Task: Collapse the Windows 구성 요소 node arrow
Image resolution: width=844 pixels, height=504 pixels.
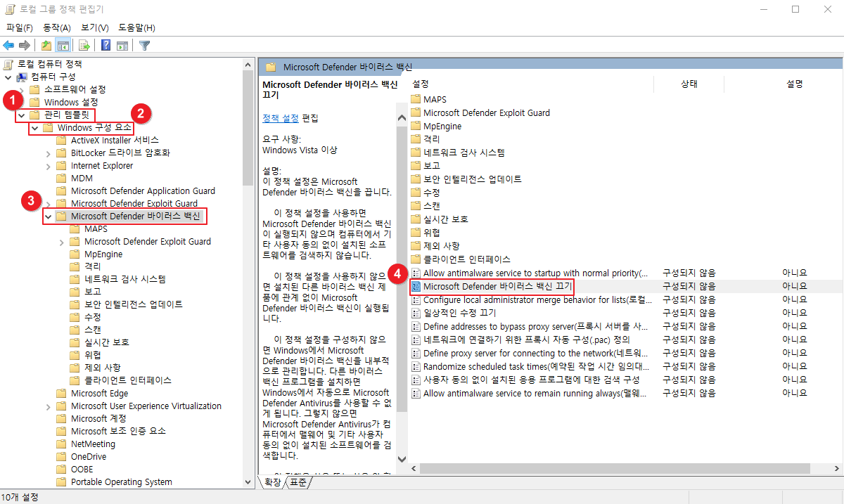Action: 34,128
